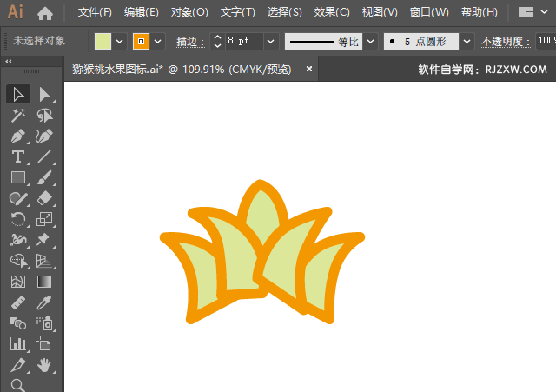556x392 pixels.
Task: Select the Paintbrush tool
Action: (44, 177)
